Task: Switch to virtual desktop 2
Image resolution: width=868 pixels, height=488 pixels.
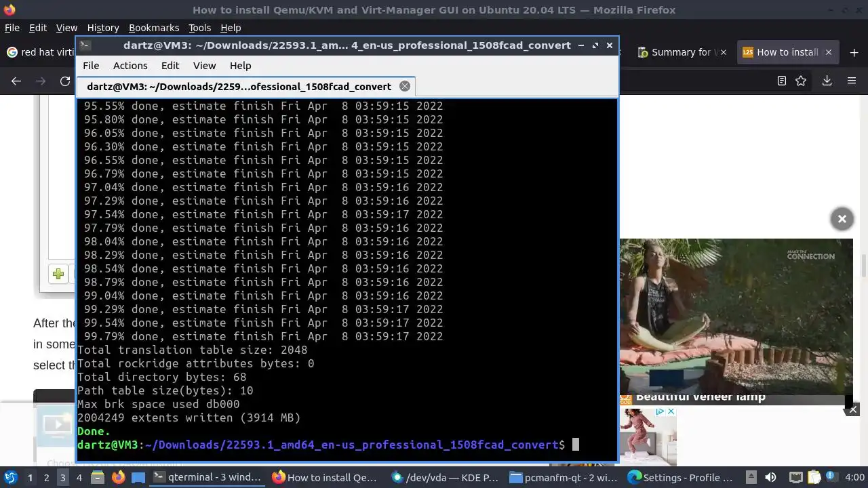Action: click(x=46, y=478)
